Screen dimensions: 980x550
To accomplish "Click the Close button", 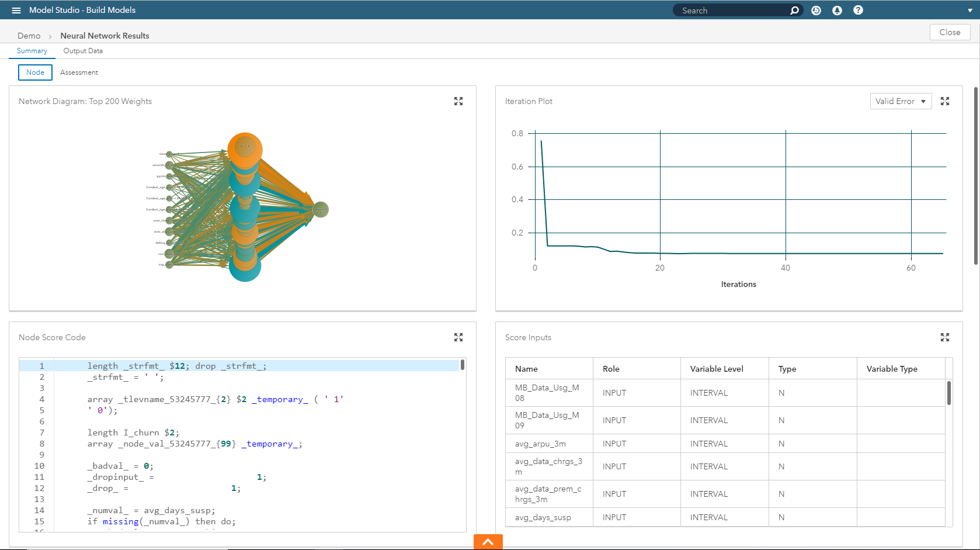I will (950, 32).
